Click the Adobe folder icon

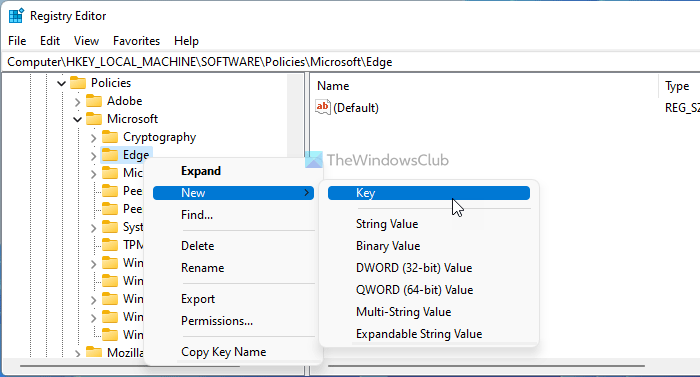tap(94, 101)
